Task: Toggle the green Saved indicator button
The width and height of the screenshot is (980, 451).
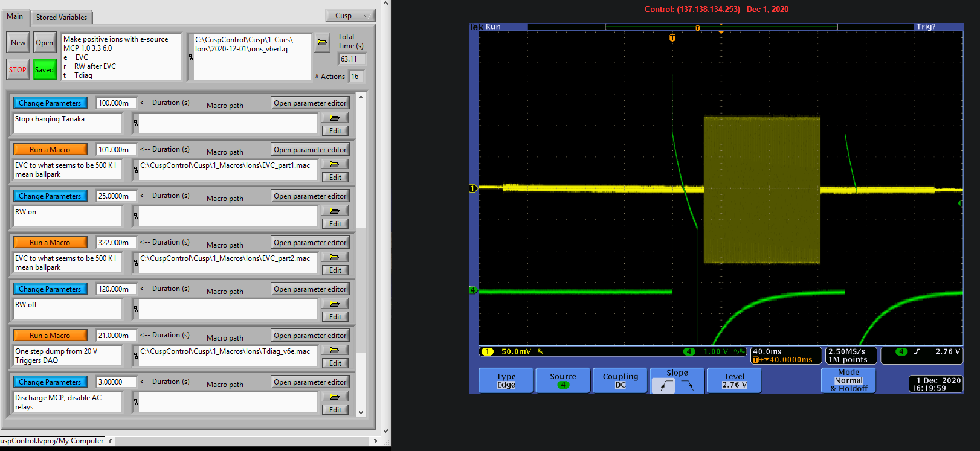Action: click(x=44, y=69)
